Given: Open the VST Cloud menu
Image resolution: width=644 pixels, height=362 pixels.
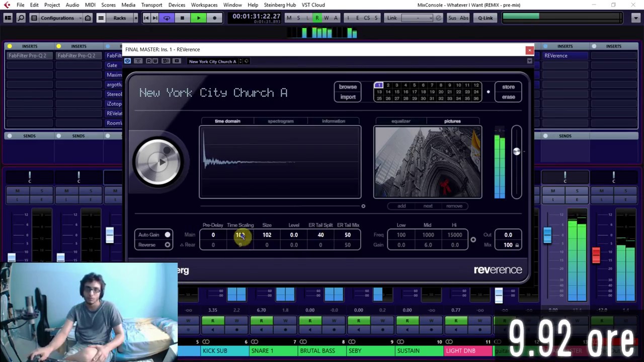Looking at the screenshot, I should click(x=313, y=5).
